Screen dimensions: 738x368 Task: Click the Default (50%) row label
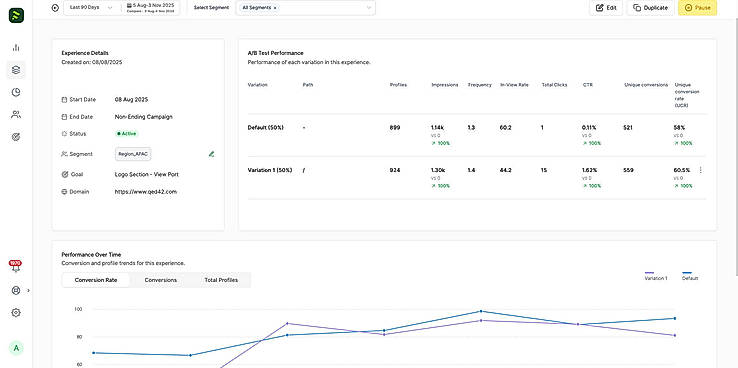point(265,128)
